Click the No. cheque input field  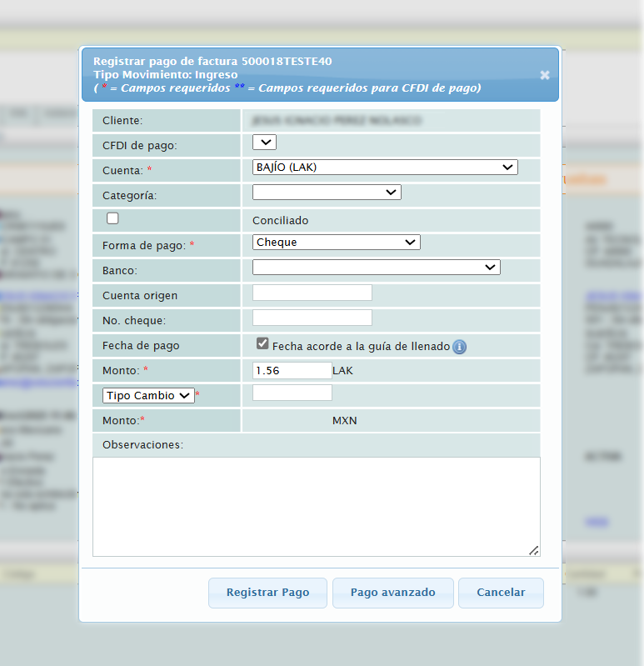coord(312,318)
